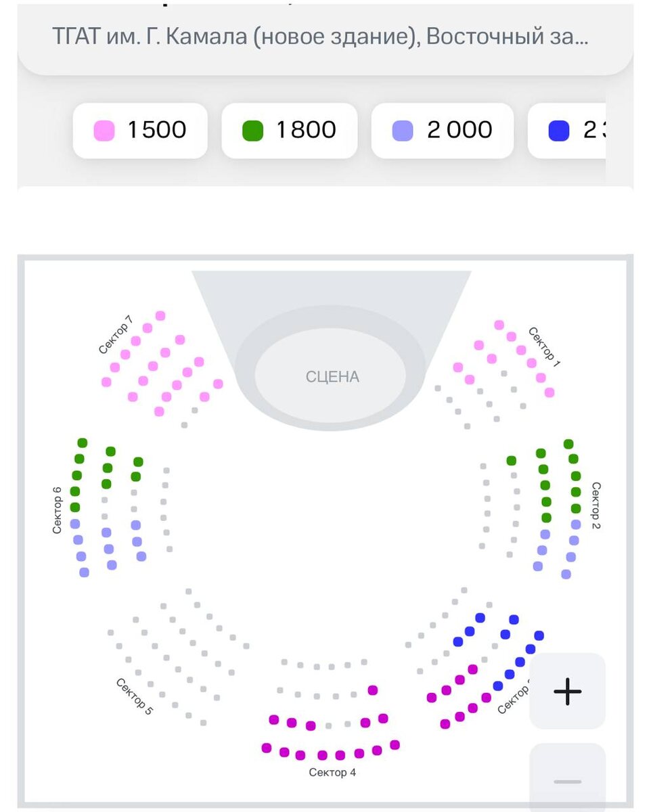Pick rightmost pink seat in Сектор 1
This screenshot has width=651, height=812.
549,392
